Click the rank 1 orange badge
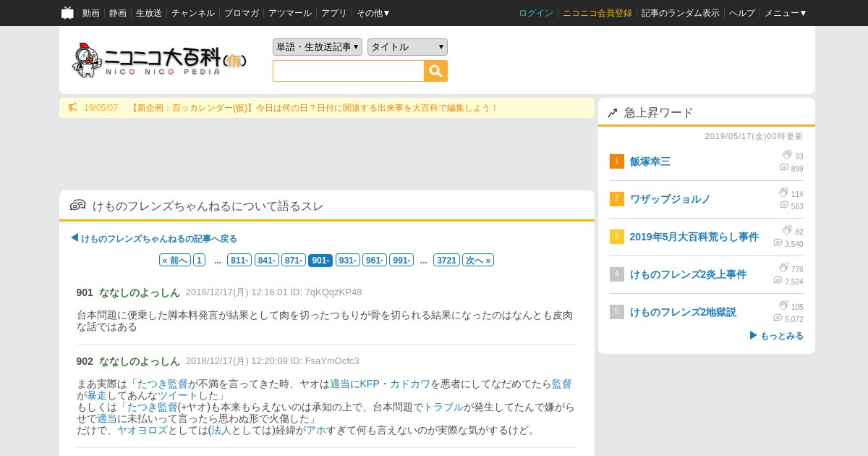Viewport: 868px width, 456px height. (616, 161)
